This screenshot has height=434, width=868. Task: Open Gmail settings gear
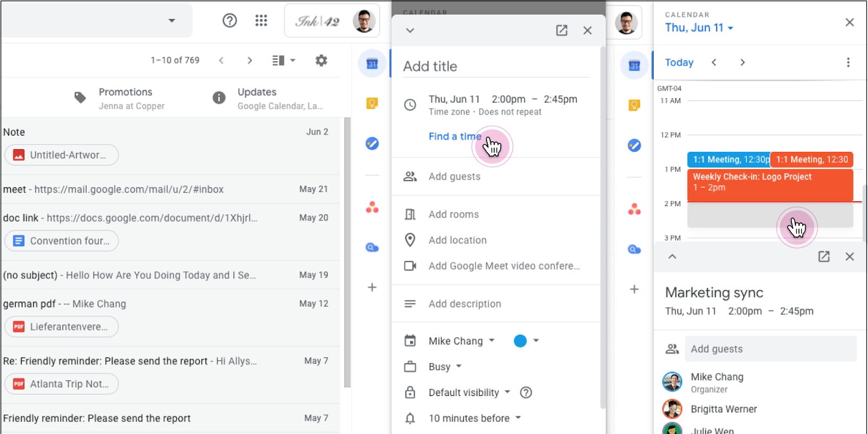321,60
